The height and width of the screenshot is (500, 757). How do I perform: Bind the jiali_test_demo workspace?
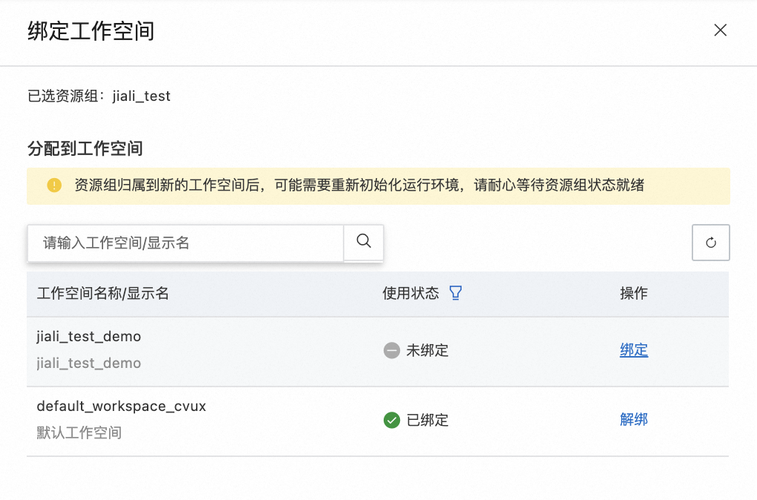coord(634,350)
